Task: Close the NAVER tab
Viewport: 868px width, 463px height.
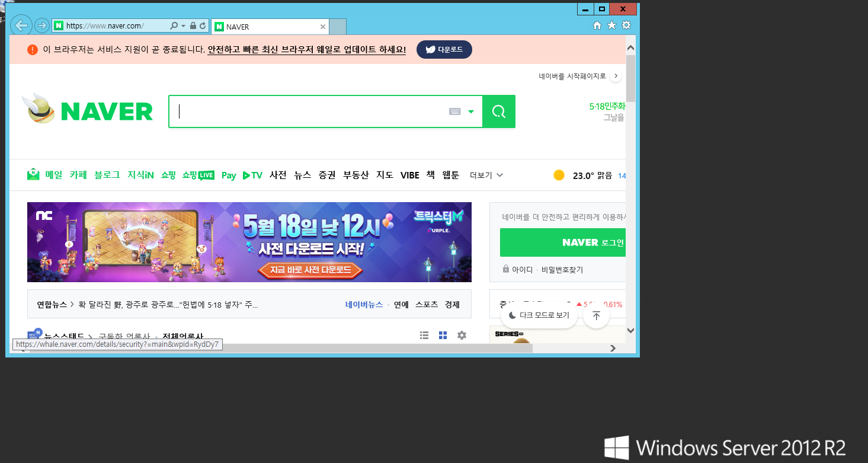Action: 323,27
